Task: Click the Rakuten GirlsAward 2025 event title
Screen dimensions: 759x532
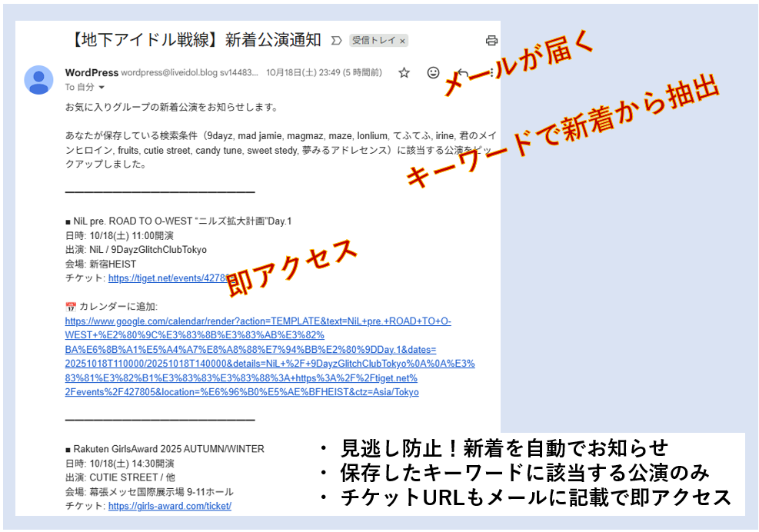Action: tap(168, 449)
